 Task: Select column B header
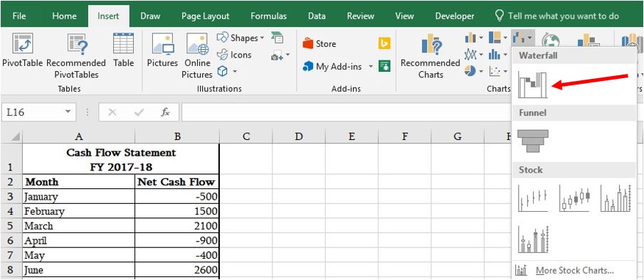point(177,136)
